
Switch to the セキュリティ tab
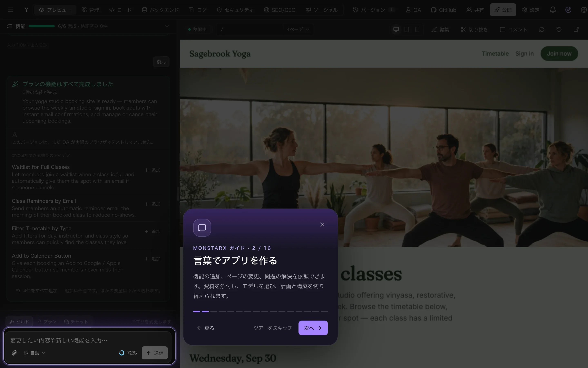[x=235, y=10]
